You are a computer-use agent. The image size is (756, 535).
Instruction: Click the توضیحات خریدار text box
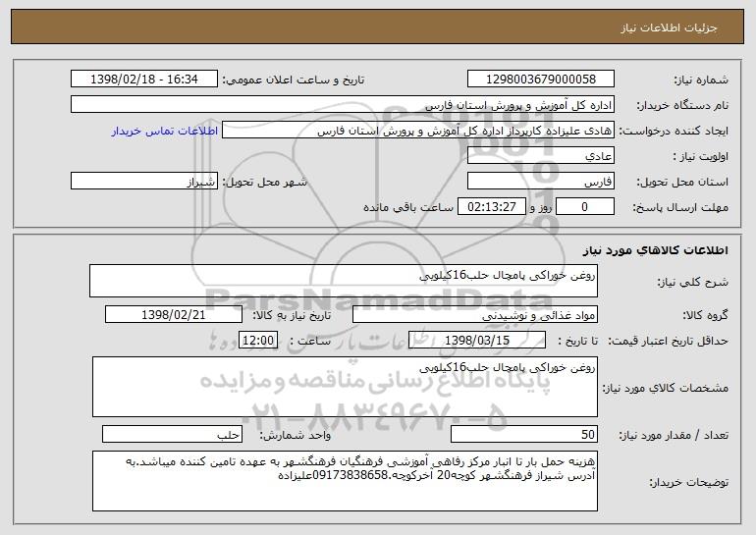click(345, 481)
